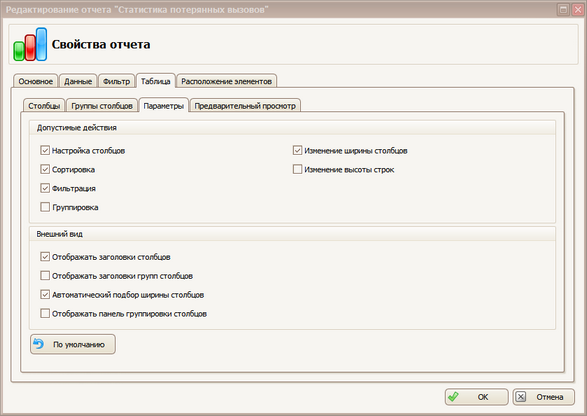Viewport: 587px width, 416px height.
Task: Maximize the report editing window
Action: click(x=563, y=9)
